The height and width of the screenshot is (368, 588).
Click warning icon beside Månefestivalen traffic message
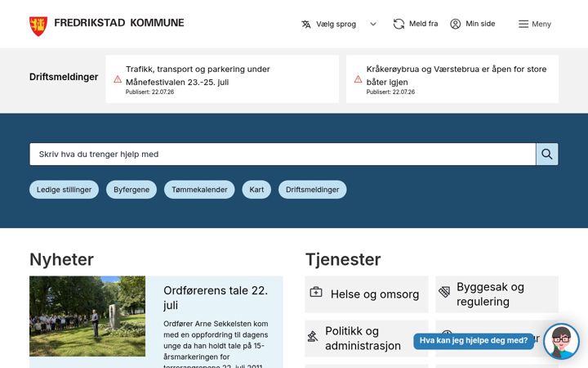click(118, 79)
